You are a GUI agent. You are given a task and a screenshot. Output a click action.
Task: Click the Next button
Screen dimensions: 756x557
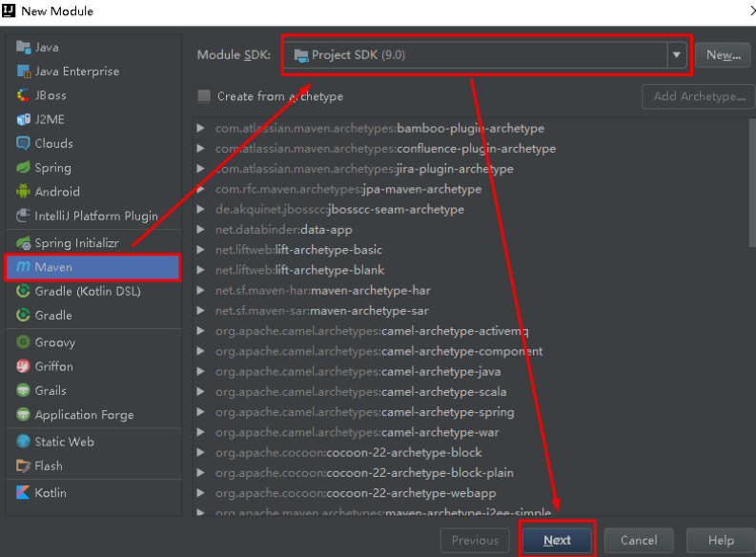point(557,540)
